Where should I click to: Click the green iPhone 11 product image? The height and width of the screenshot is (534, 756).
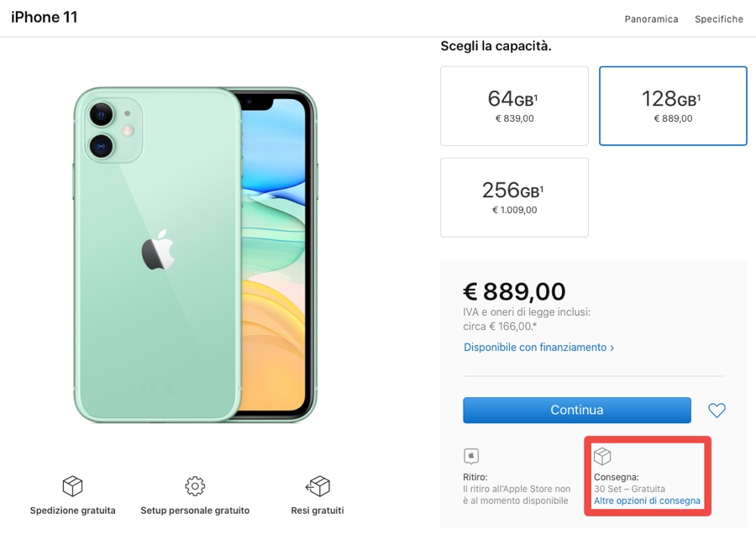(193, 252)
